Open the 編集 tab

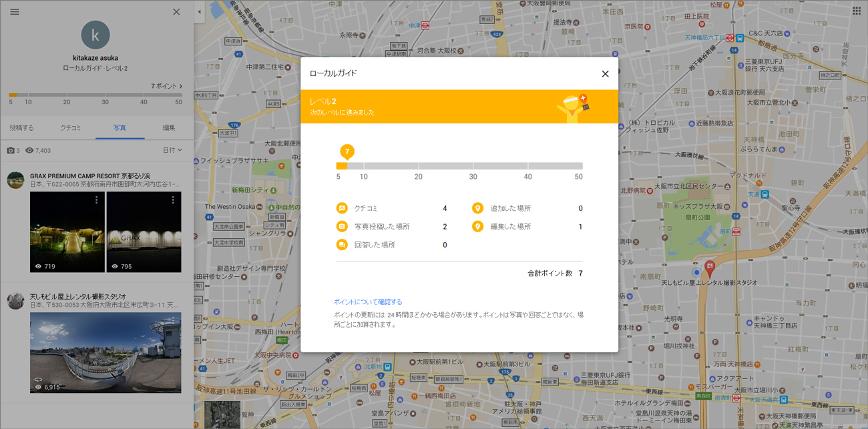point(169,127)
